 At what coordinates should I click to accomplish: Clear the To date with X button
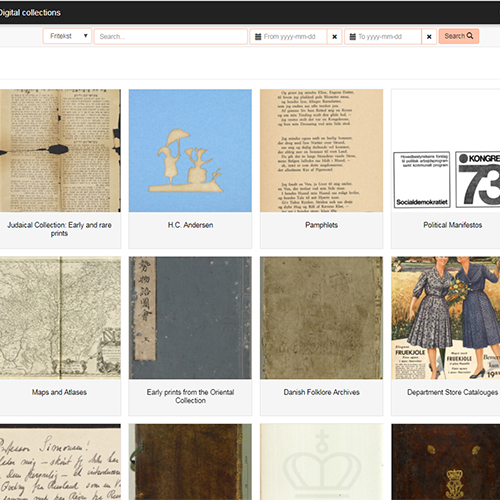pyautogui.click(x=429, y=37)
